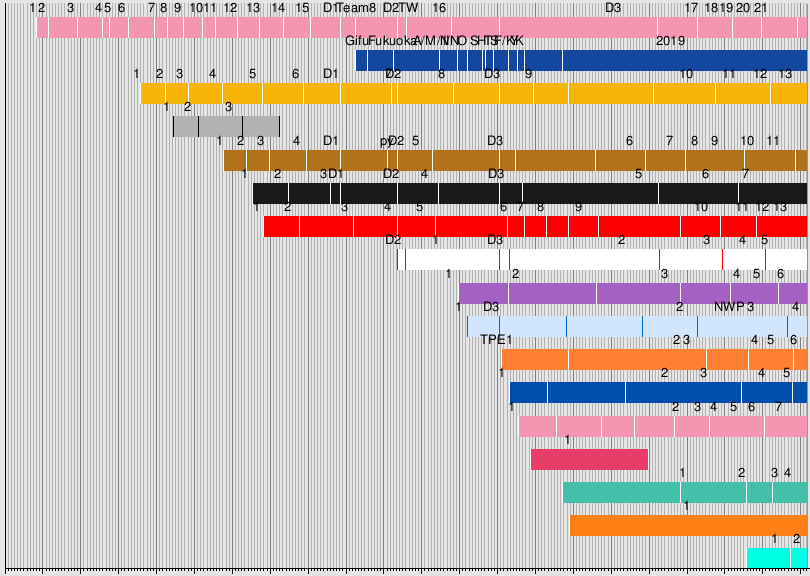Select the cyan bar at the bottom
Viewport: 810px width, 576px height.
pyautogui.click(x=776, y=557)
